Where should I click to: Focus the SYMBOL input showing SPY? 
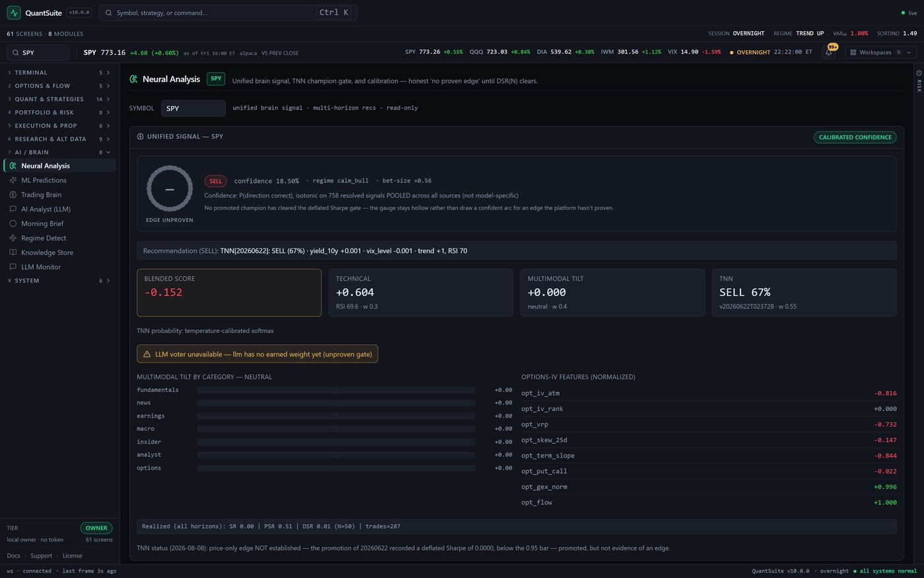[x=193, y=108]
